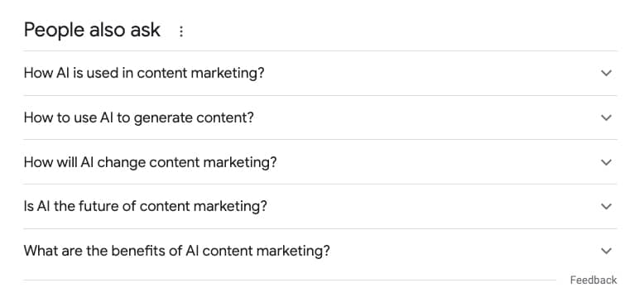Expand chevron for Is AI the future question
This screenshot has width=644, height=302.
tap(606, 206)
